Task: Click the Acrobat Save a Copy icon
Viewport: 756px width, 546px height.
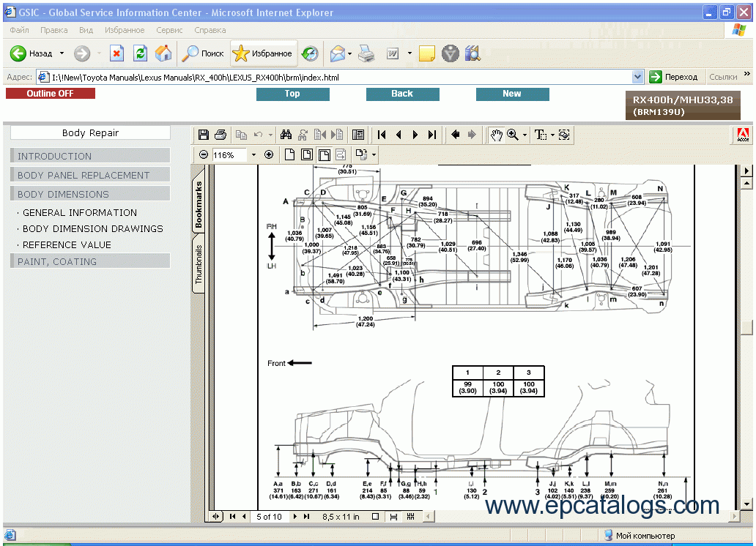Action: (204, 135)
